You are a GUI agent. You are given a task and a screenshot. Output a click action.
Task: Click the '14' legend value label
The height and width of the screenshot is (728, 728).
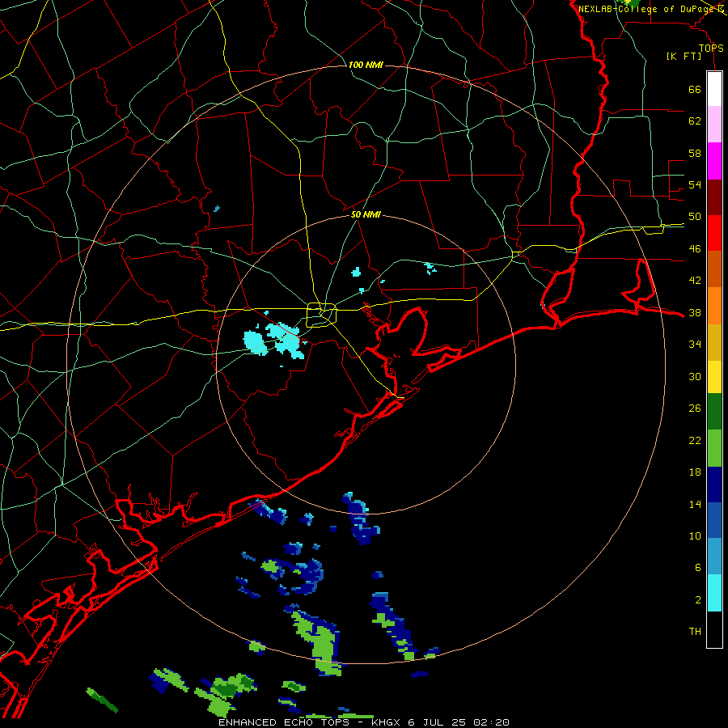click(695, 505)
